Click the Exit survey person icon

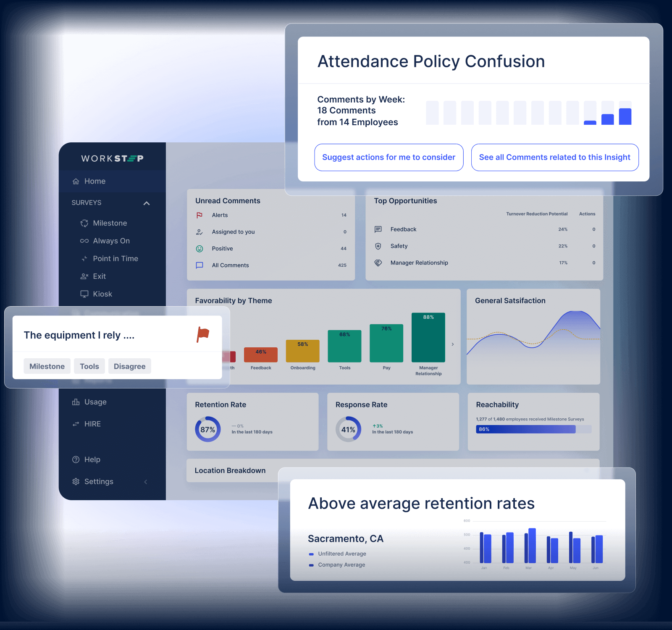(x=84, y=276)
